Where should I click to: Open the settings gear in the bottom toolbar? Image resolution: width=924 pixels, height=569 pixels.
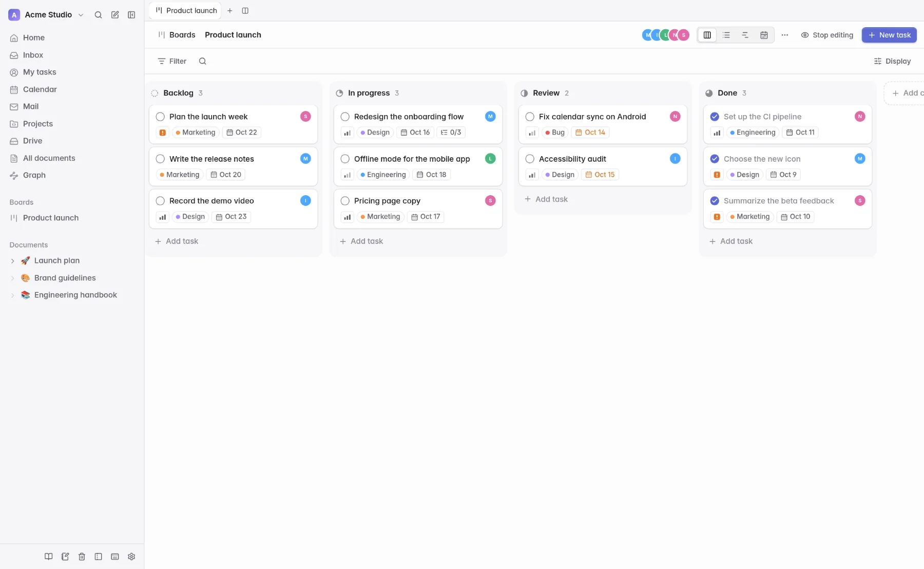coord(131,557)
